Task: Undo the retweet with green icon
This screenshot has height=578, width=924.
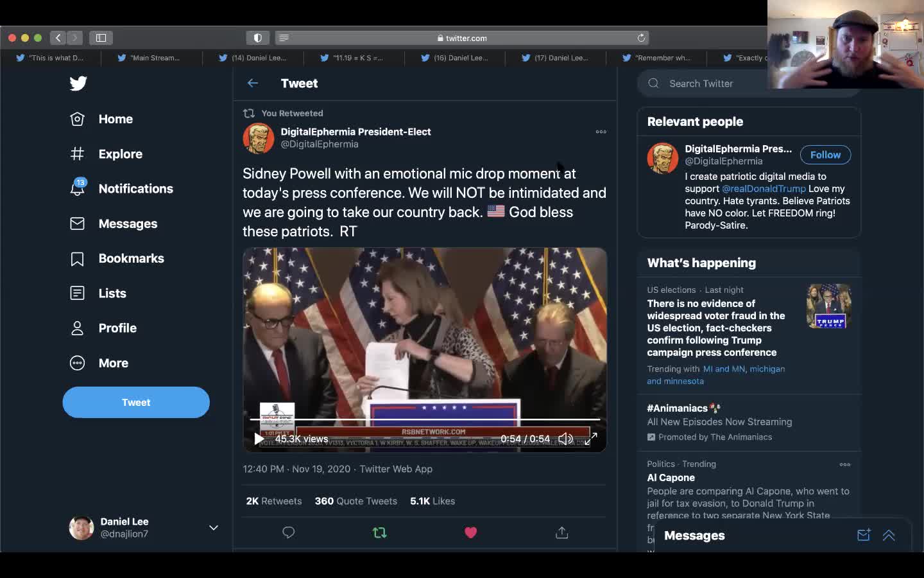Action: (x=380, y=532)
